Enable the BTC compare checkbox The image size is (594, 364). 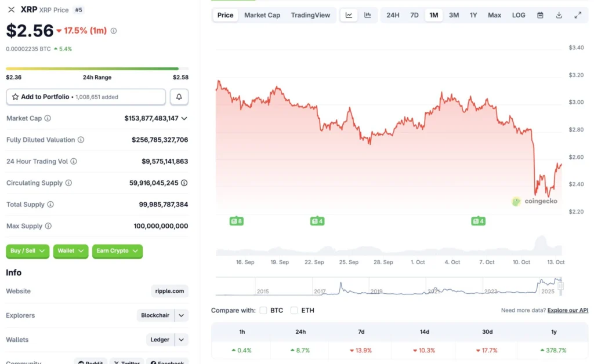(263, 311)
